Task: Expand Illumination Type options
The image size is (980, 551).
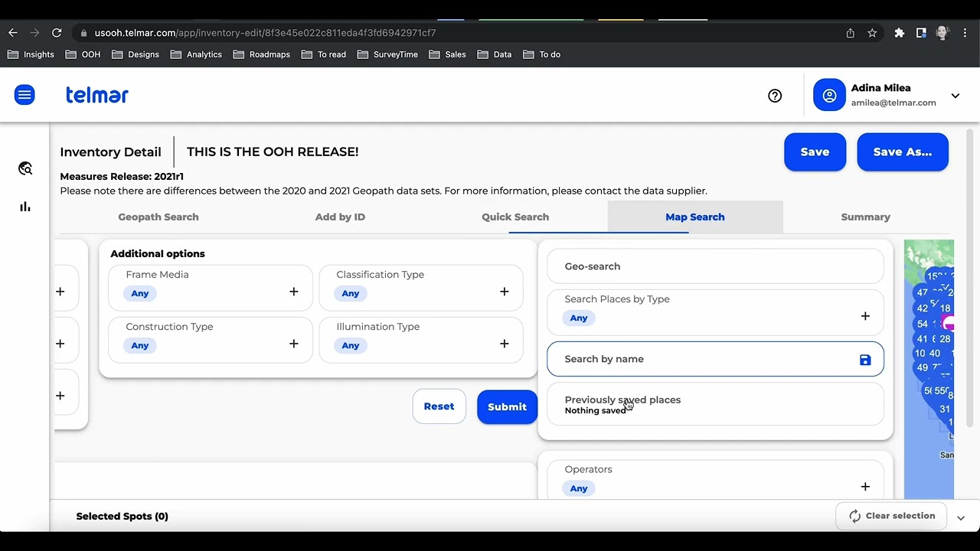Action: (x=504, y=344)
